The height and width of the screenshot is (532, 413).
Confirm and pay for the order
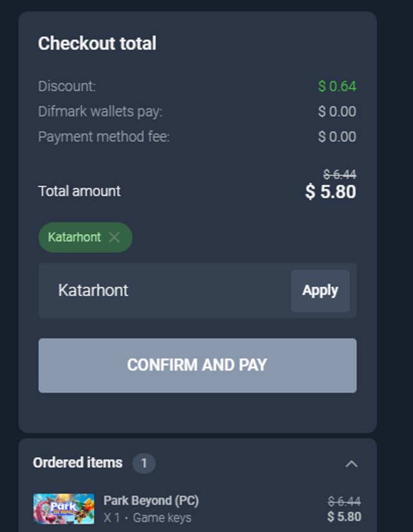click(197, 366)
